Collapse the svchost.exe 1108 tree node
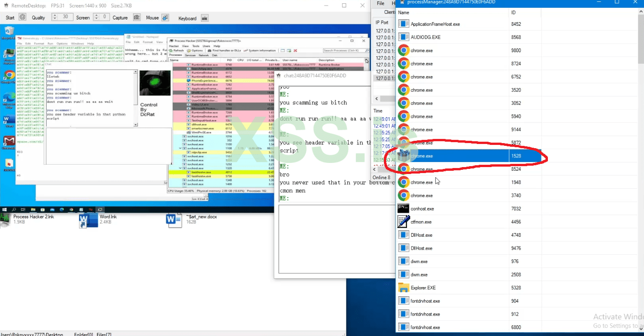Viewport: 644px width, 336px height. (x=180, y=148)
